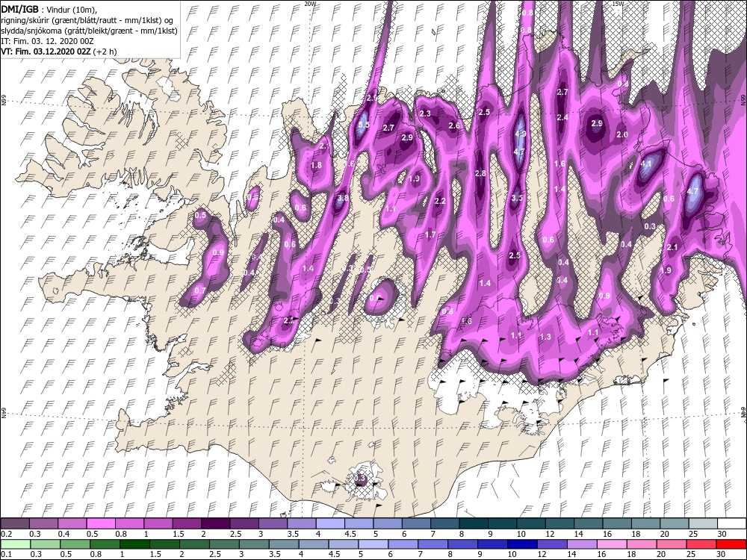Image resolution: width=747 pixels, height=560 pixels.
Task: Click the 2.6 precipitation value label
Action: point(454,125)
